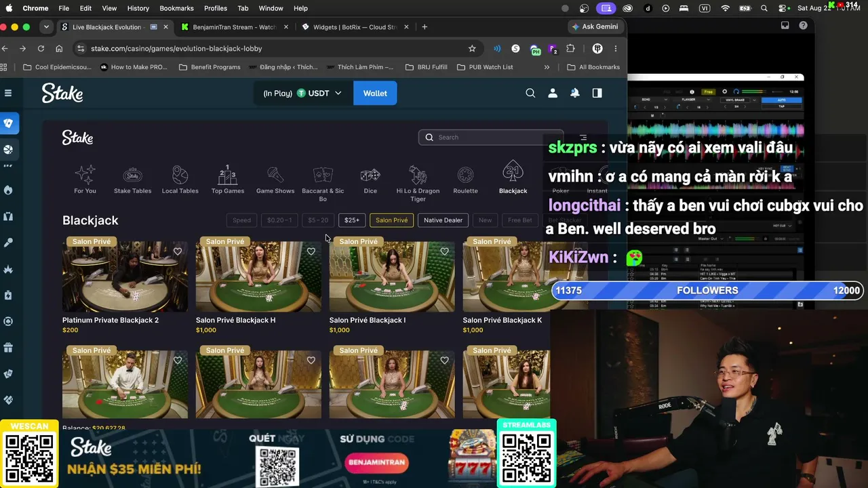Screen dimensions: 868x488
Task: Open the Stake notifications bell
Action: pyautogui.click(x=575, y=93)
